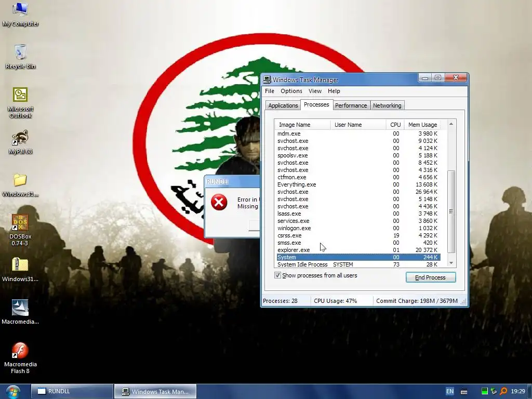Select the Processes tab
Screen dimensions: 532x399
tap(316, 104)
